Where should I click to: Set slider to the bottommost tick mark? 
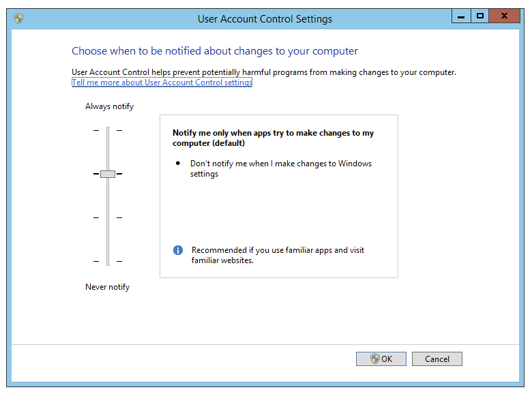(x=108, y=261)
